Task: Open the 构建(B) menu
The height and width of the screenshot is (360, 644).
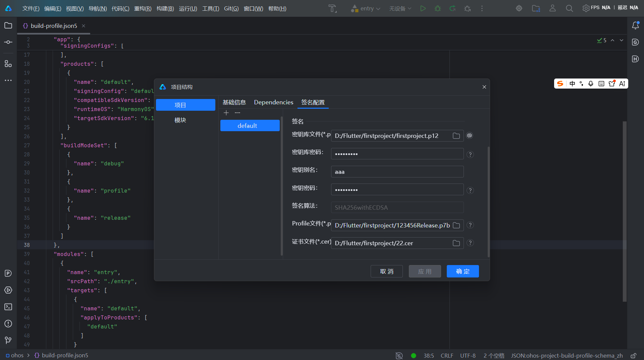Action: [x=165, y=8]
